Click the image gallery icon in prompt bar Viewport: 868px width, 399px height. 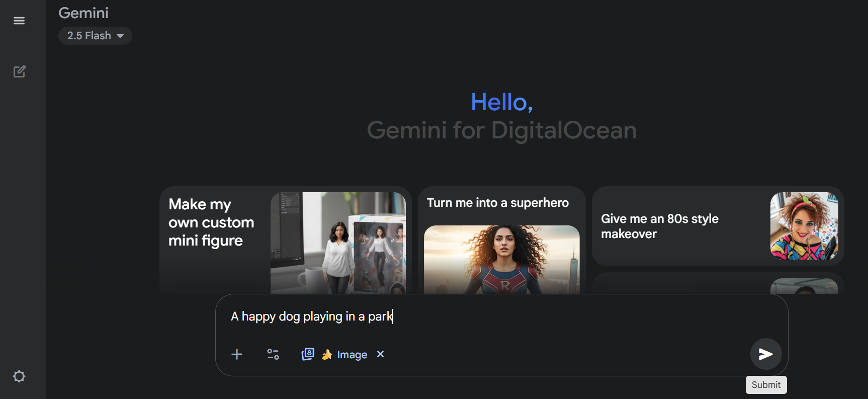pyautogui.click(x=308, y=354)
